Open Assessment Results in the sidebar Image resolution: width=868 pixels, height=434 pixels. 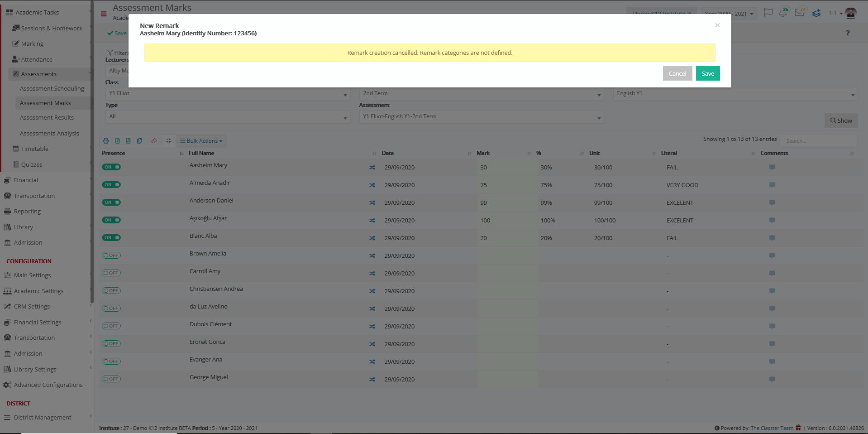(47, 118)
